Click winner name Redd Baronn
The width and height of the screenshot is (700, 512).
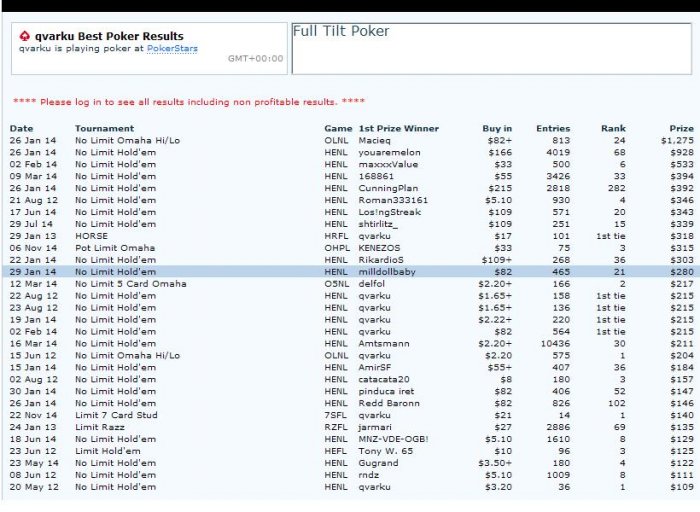(389, 404)
